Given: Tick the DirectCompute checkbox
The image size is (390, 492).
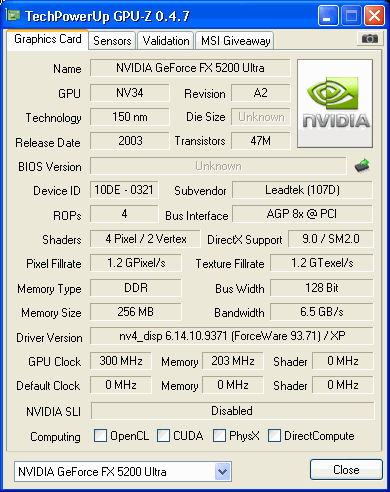Looking at the screenshot, I should [x=274, y=435].
